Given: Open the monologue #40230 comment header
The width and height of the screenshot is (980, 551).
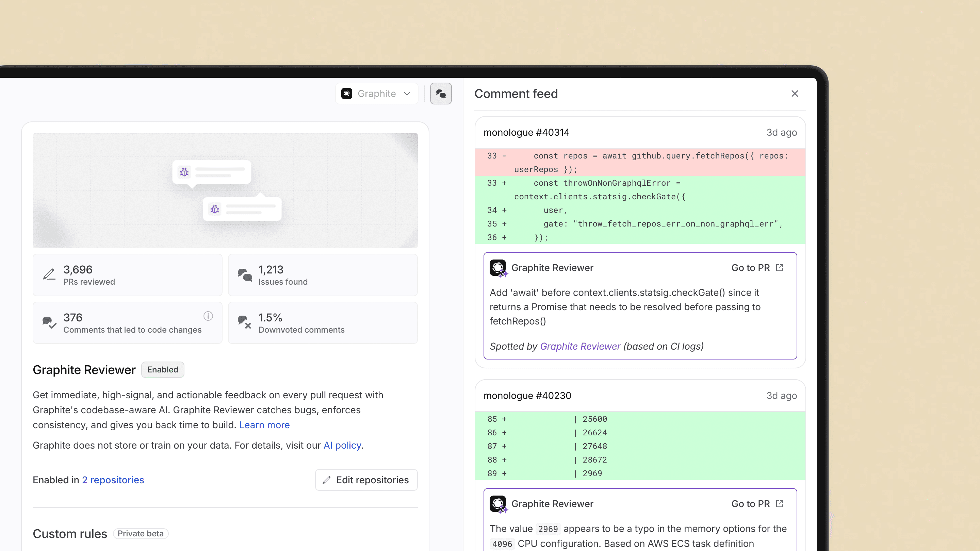Looking at the screenshot, I should point(527,396).
